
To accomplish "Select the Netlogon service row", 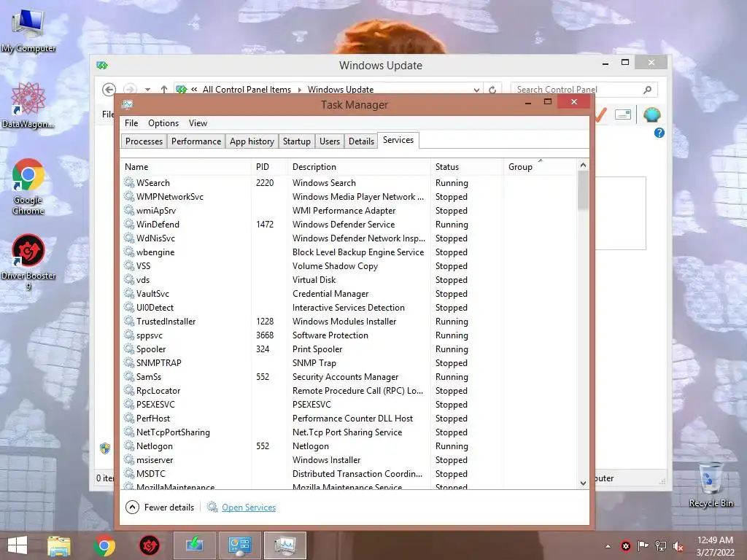I will tap(349, 446).
